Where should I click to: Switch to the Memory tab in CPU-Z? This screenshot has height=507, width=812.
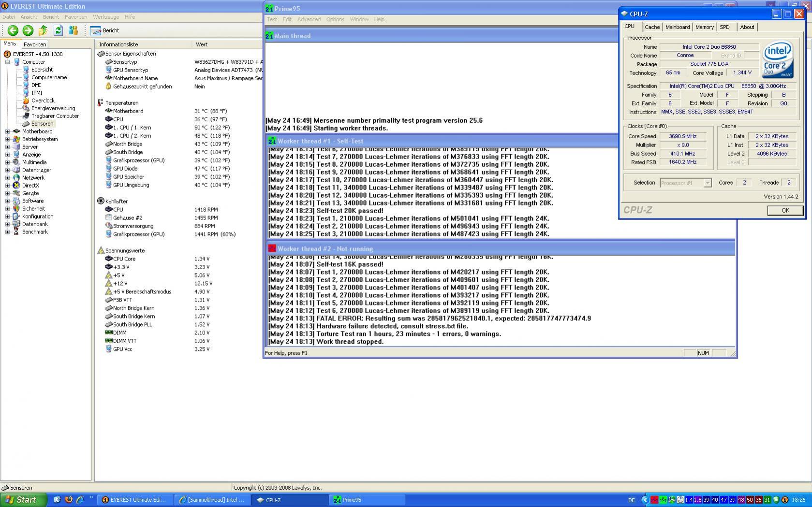tap(704, 27)
